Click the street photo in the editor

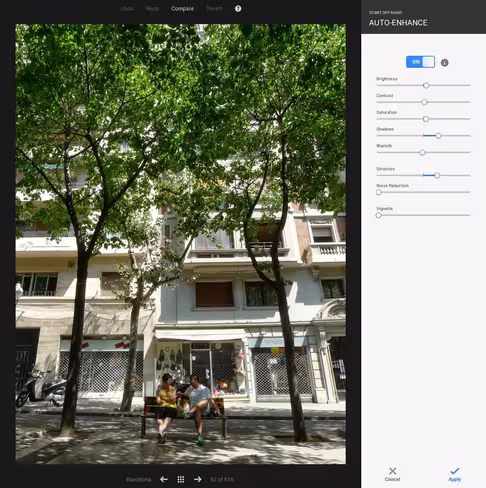click(181, 244)
